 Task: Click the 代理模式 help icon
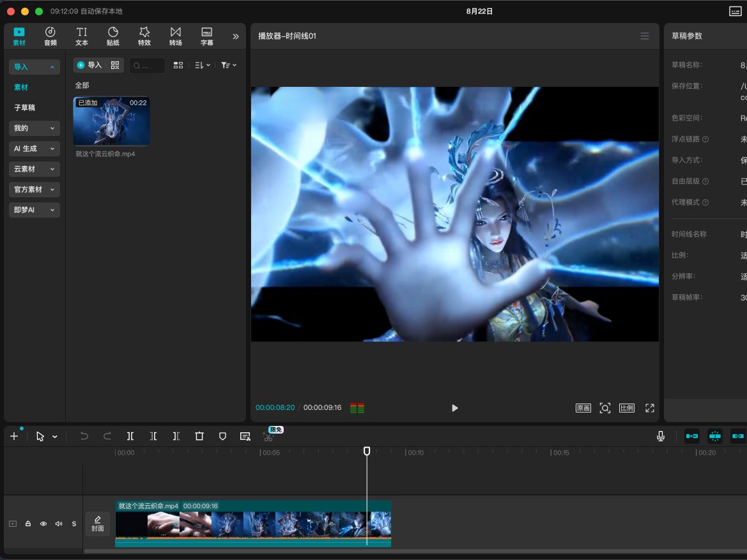click(x=705, y=202)
